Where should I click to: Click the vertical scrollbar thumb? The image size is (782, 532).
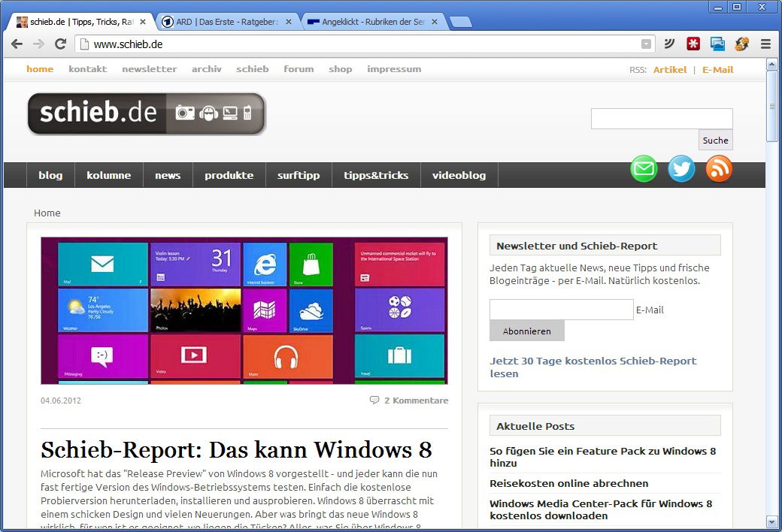pyautogui.click(x=771, y=106)
